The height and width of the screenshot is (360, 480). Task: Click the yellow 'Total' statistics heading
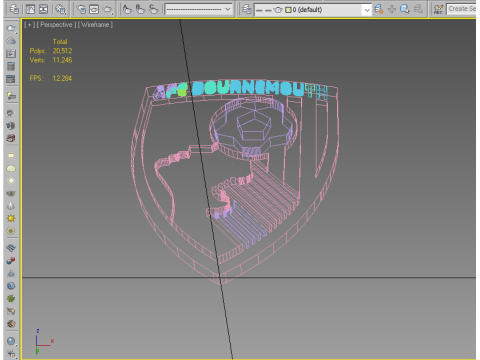coord(60,42)
